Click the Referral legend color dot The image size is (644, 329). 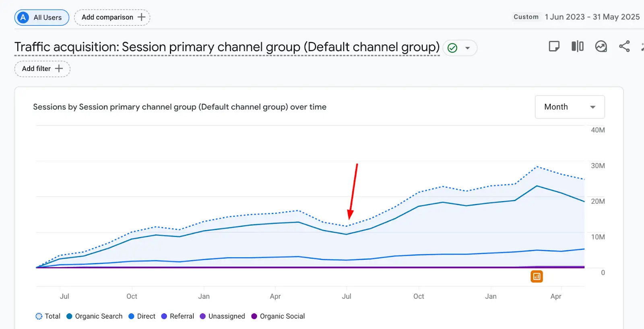pyautogui.click(x=164, y=317)
